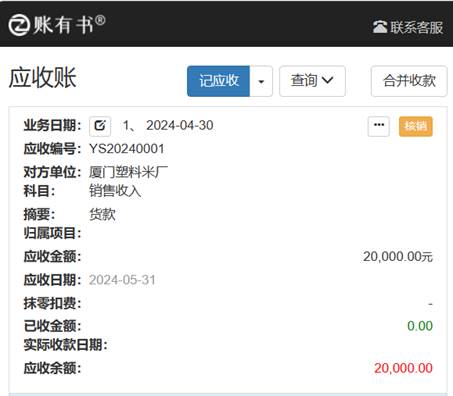Click the 实际收款日期 label

[65, 345]
